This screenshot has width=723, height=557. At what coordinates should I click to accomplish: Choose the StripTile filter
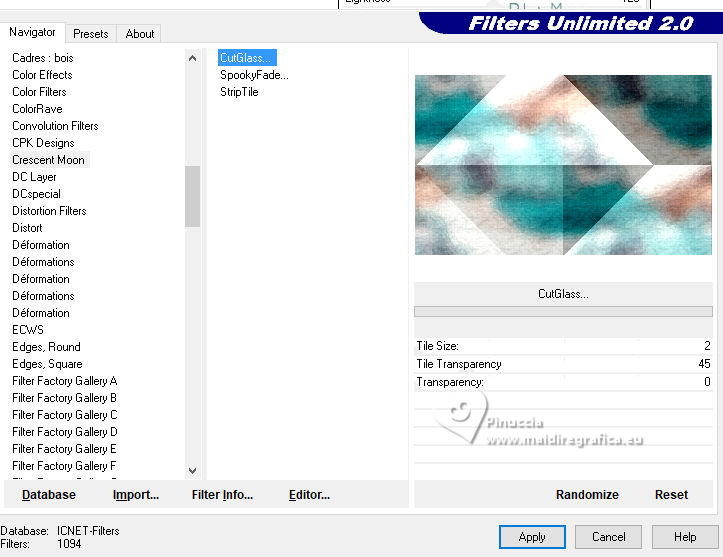click(239, 92)
